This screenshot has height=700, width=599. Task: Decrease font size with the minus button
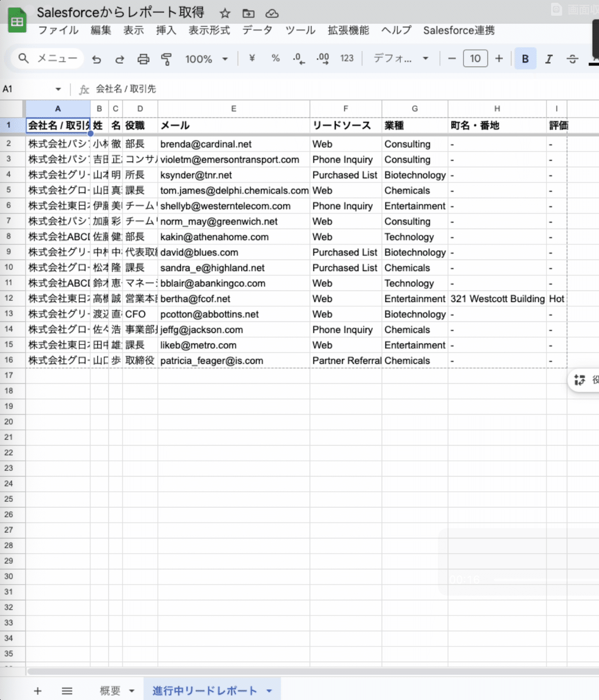tap(452, 58)
